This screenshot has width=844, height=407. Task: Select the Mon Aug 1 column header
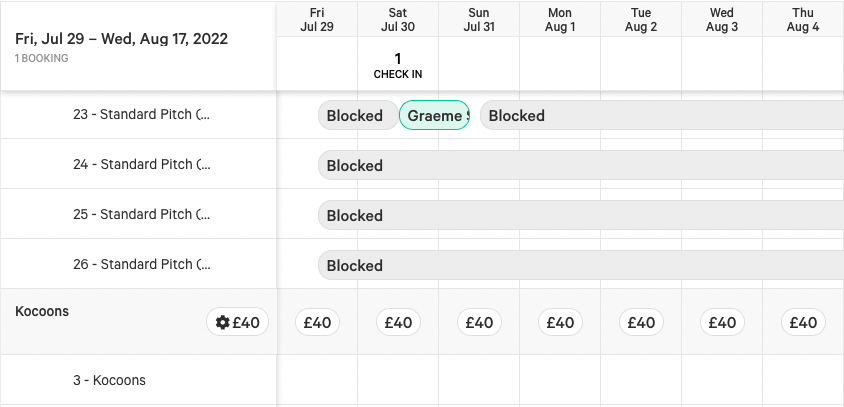point(560,19)
